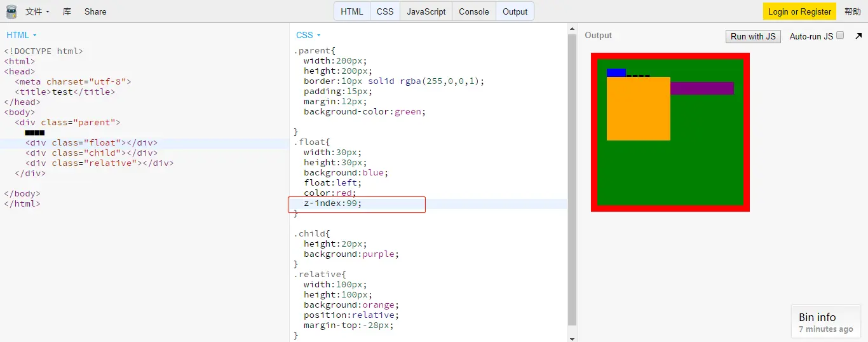This screenshot has height=342, width=868.
Task: Click the div class="child" HTML line
Action: (x=92, y=153)
